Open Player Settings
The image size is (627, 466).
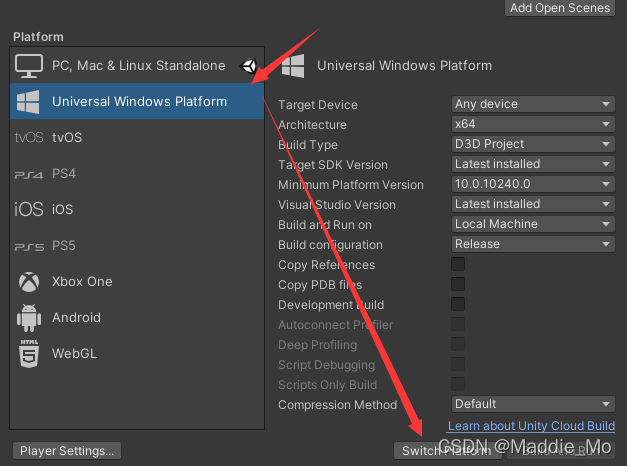coord(67,451)
